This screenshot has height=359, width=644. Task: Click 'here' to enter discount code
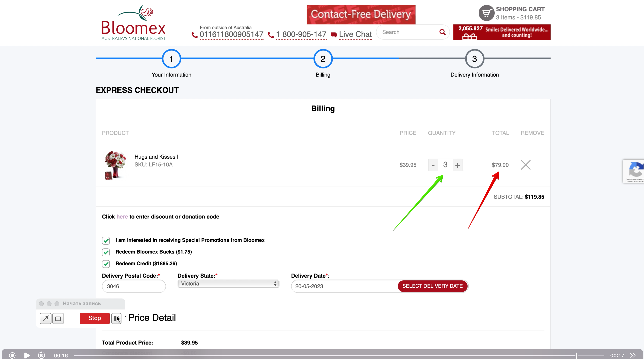click(x=122, y=217)
